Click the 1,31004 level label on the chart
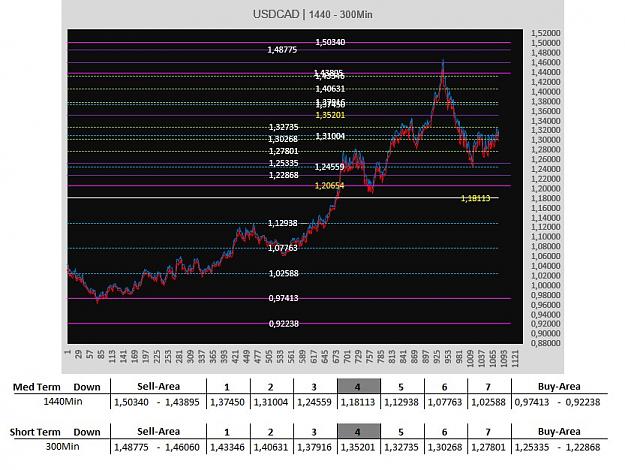This screenshot has width=625, height=470. click(330, 136)
